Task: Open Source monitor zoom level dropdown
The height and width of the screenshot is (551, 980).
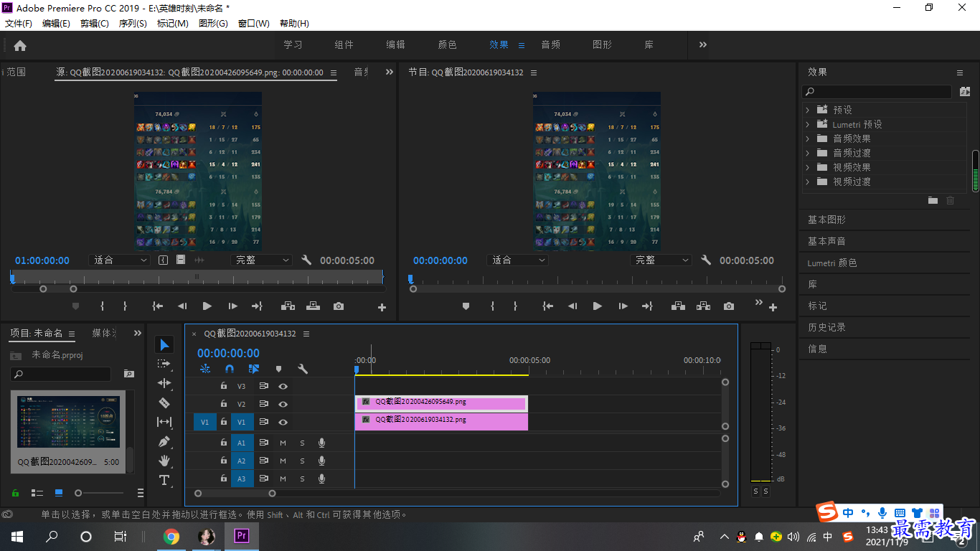Action: pos(119,260)
